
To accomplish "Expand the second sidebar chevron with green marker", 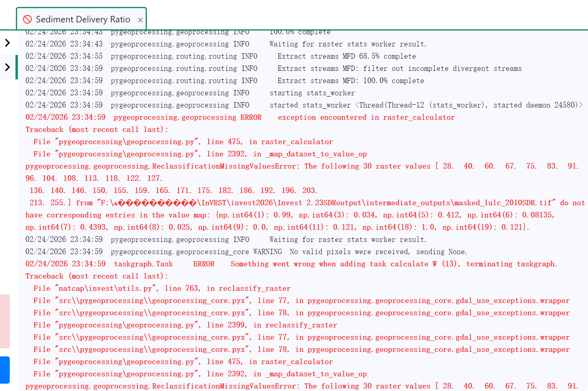I will coord(7,67).
